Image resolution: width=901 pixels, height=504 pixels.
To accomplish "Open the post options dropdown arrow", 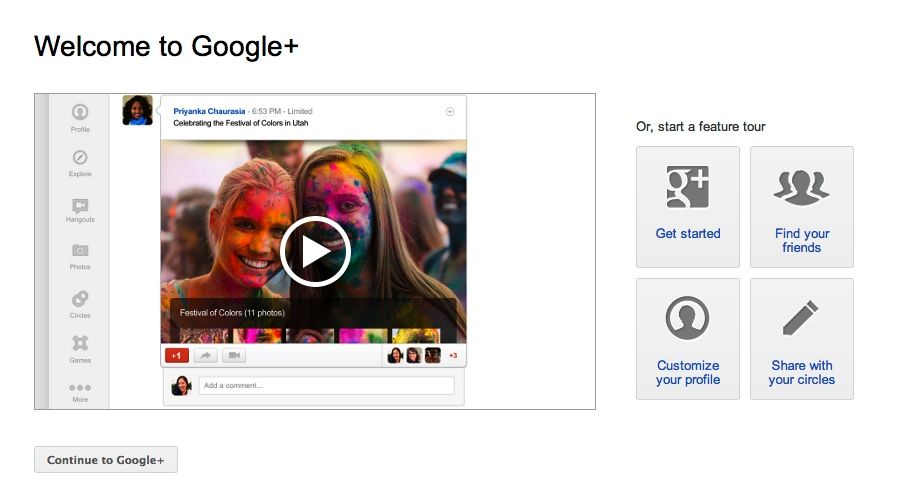I will click(450, 112).
